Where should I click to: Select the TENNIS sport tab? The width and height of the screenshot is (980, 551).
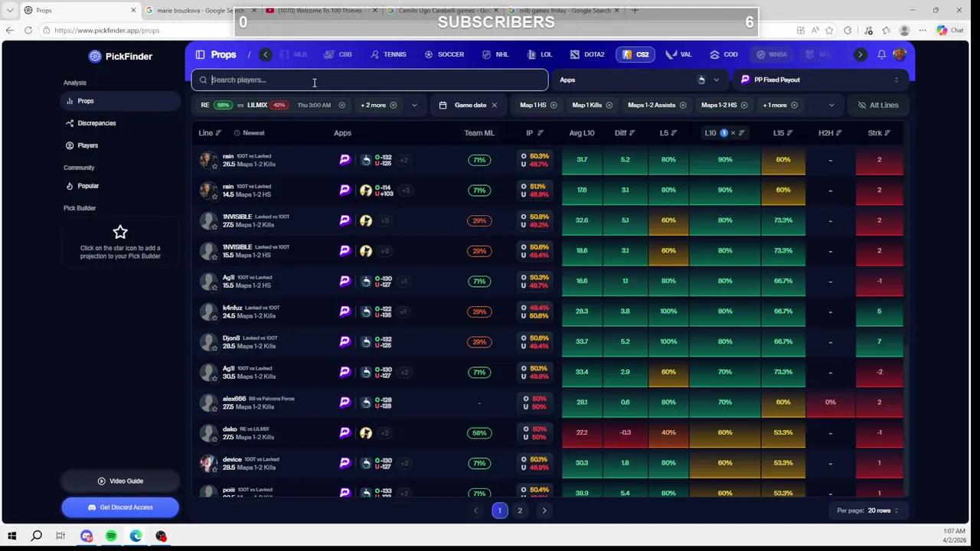tap(388, 54)
